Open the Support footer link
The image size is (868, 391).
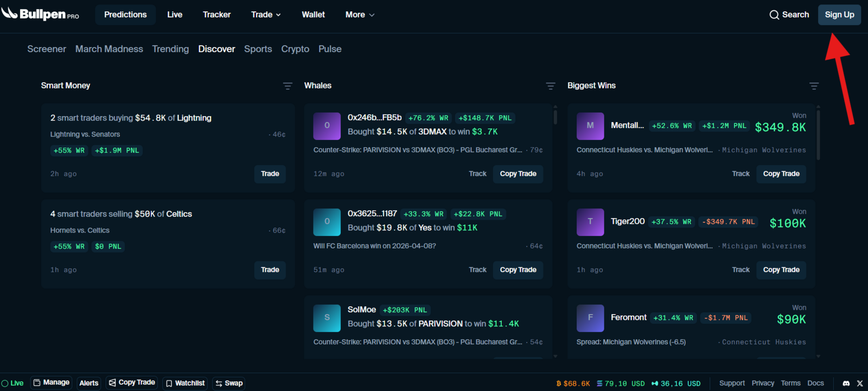click(732, 383)
